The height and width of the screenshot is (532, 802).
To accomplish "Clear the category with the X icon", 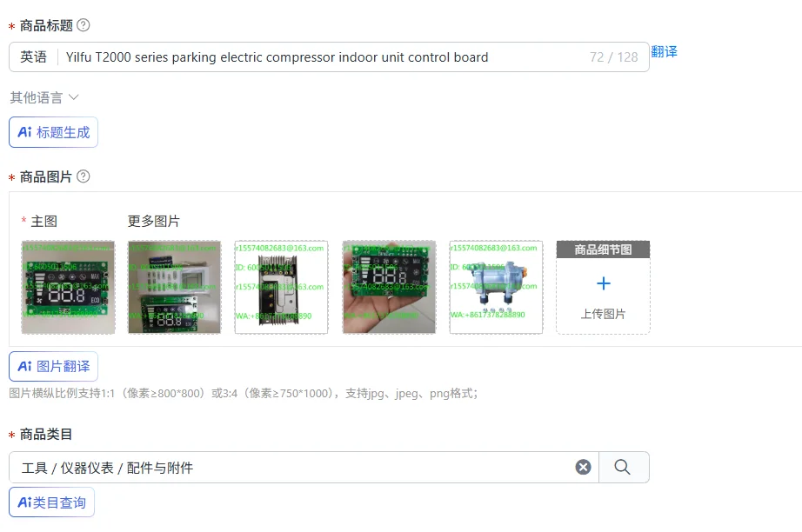I will point(583,467).
